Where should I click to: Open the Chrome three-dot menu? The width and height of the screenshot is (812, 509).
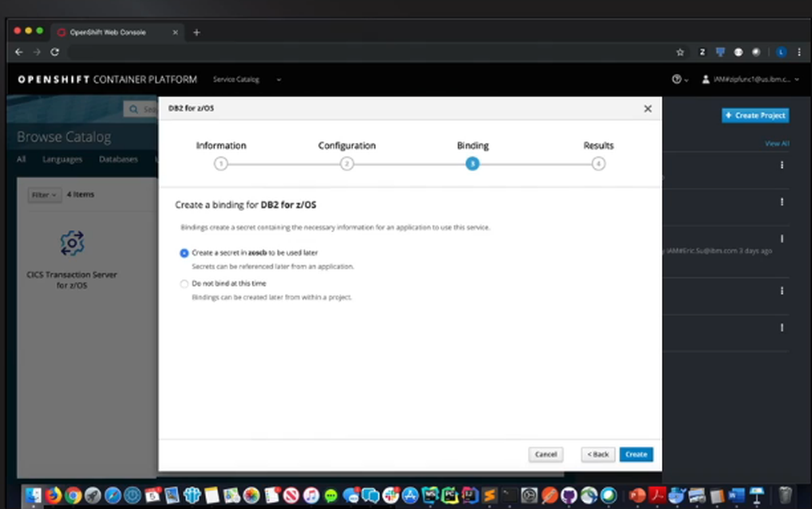click(x=799, y=52)
